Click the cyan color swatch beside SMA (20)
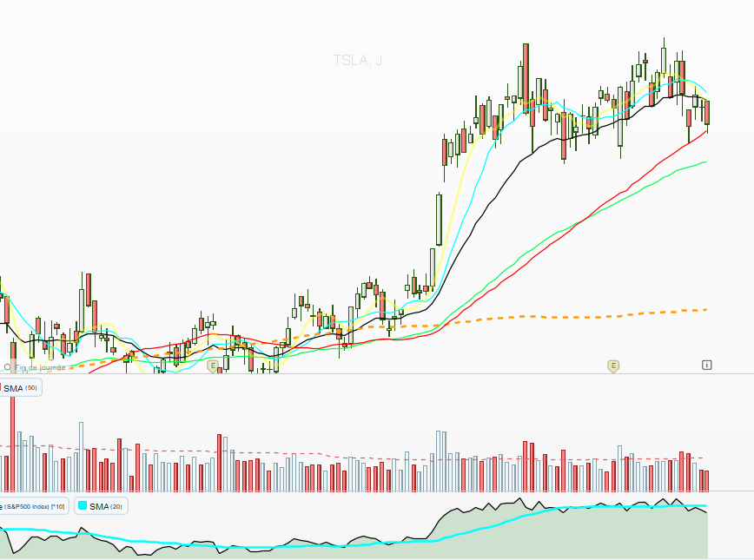Image resolution: width=754 pixels, height=560 pixels. 83,505
